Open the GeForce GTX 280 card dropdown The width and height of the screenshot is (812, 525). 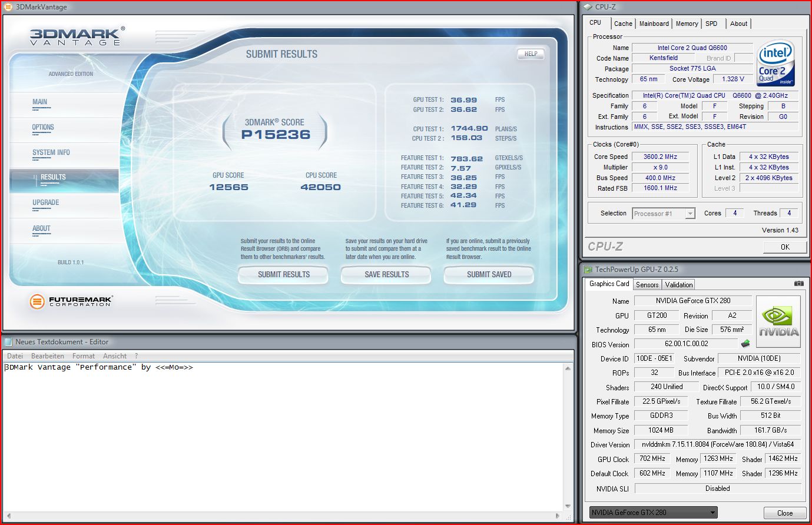(654, 513)
